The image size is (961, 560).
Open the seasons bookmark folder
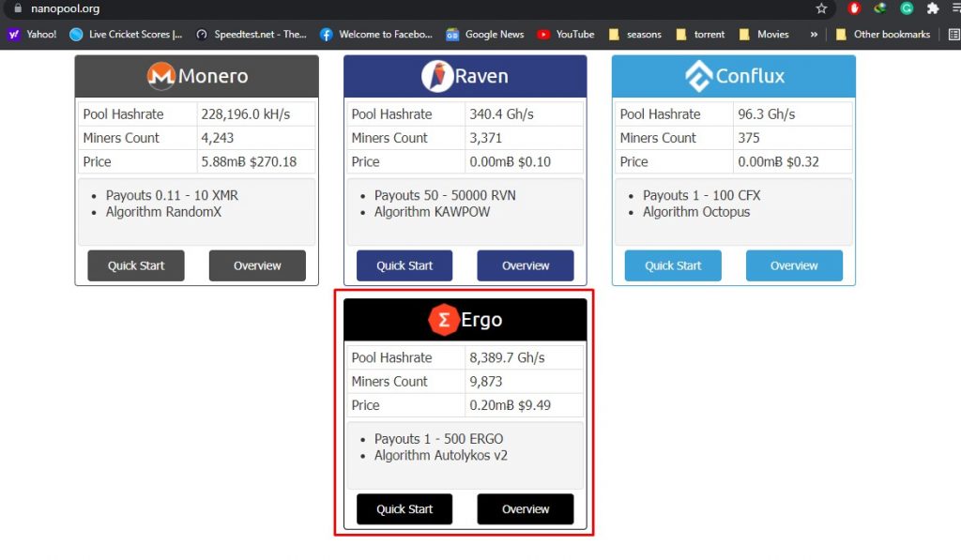(x=635, y=35)
